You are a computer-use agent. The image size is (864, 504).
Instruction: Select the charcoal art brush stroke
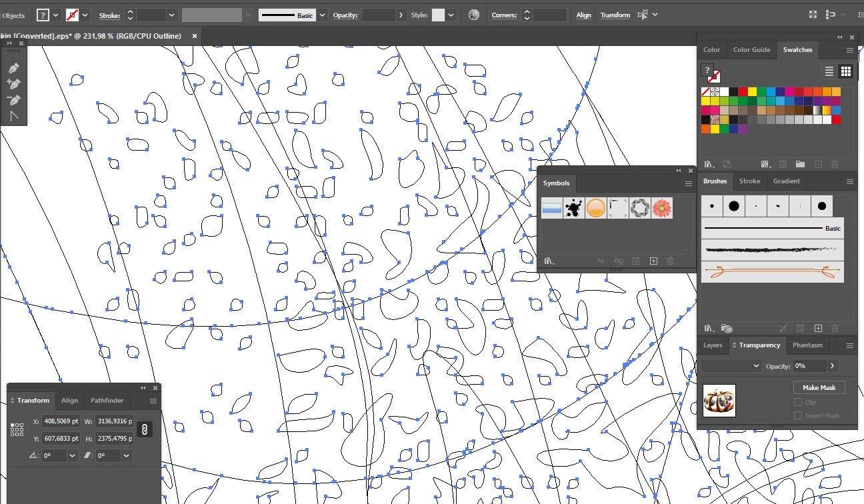pos(772,249)
